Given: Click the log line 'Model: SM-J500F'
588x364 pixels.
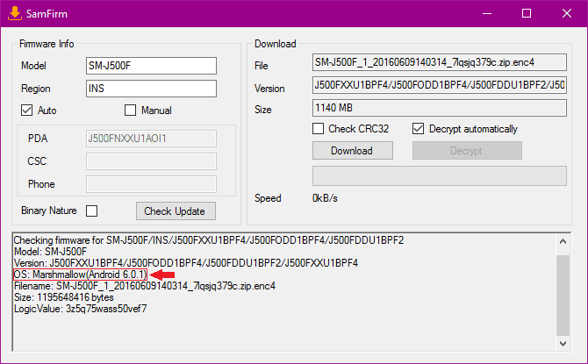Looking at the screenshot, I should click(50, 251).
